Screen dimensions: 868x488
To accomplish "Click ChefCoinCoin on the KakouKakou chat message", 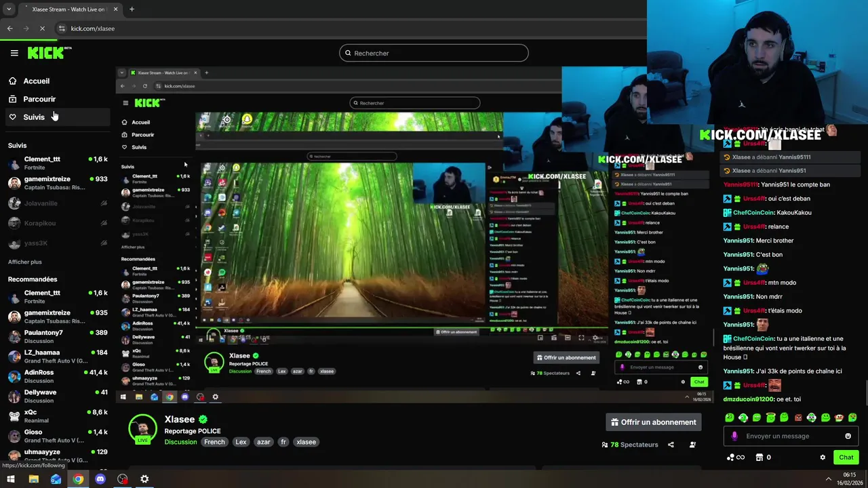I will 753,213.
